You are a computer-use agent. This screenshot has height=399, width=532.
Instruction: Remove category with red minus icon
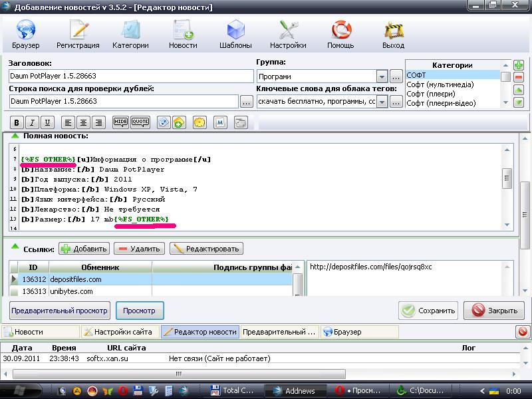[519, 77]
